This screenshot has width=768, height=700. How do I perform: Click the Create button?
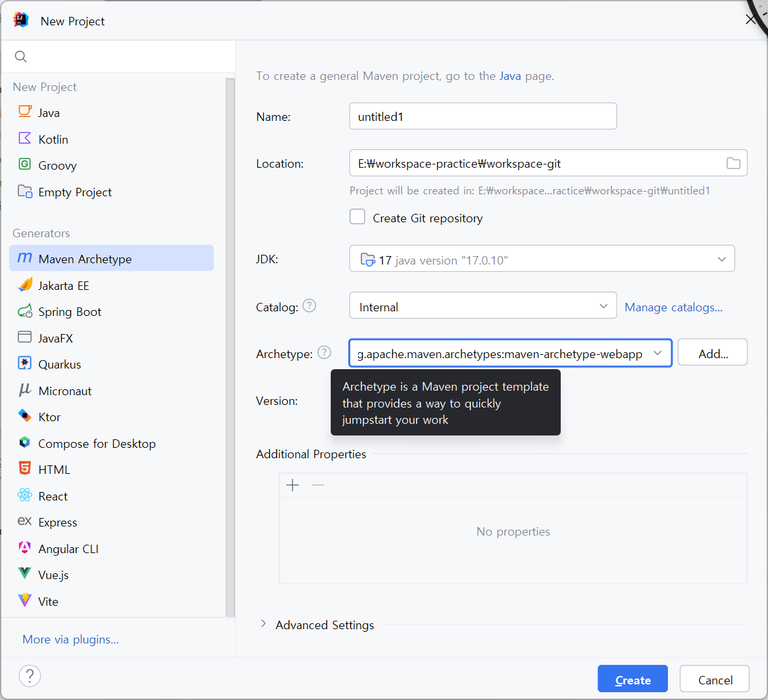click(633, 679)
